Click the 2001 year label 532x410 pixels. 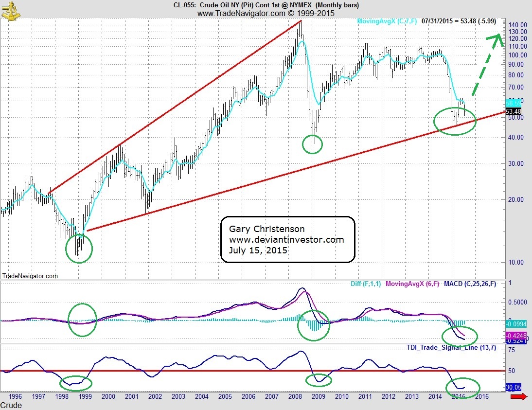pos(132,396)
